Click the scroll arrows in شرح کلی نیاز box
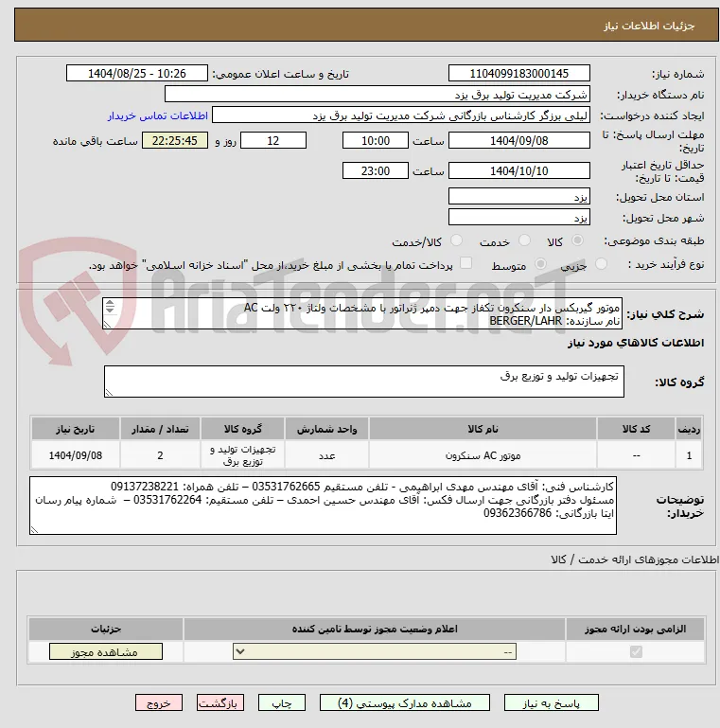Image resolution: width=720 pixels, height=728 pixels. point(110,307)
